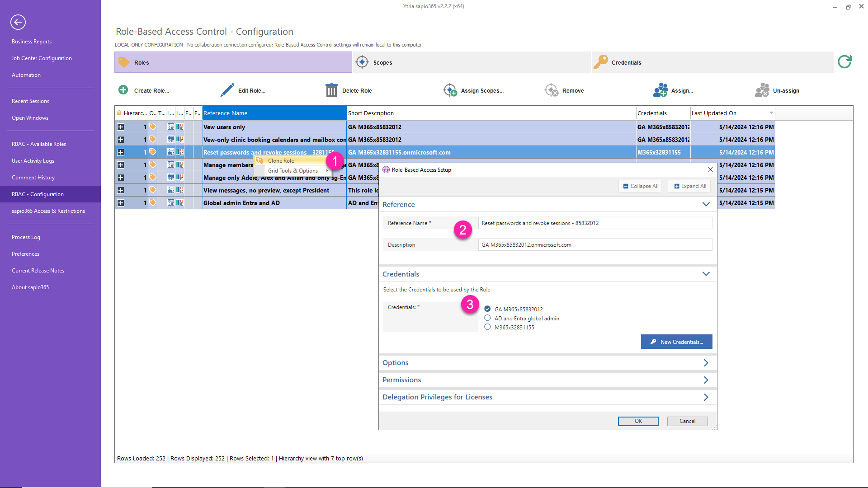Click the OK button
This screenshot has height=488, width=868.
pos(638,421)
